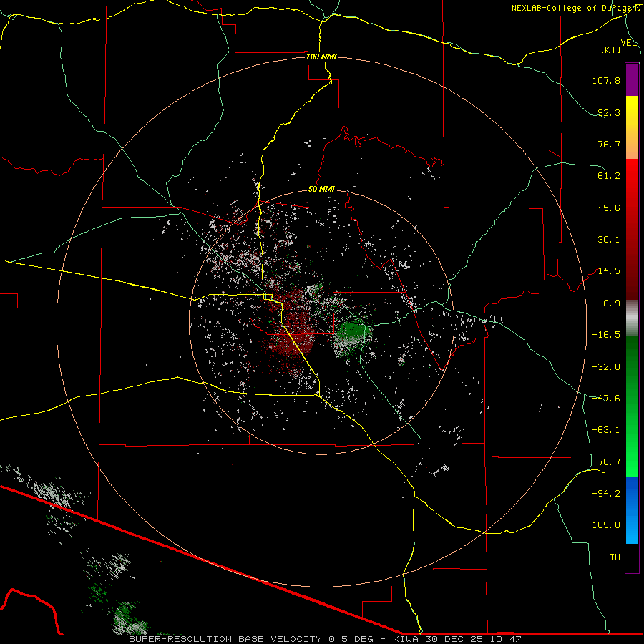Image resolution: width=644 pixels, height=644 pixels.
Task: Click the 61.2 velocity scale value
Action: point(609,176)
